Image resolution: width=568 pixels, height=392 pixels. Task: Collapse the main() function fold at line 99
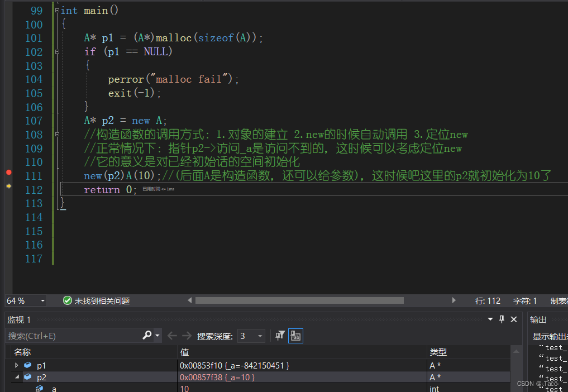pyautogui.click(x=57, y=11)
